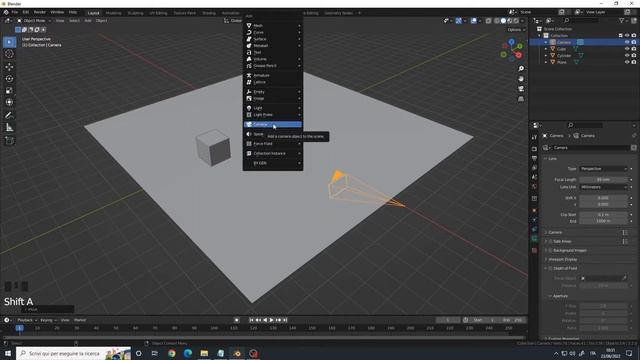Activate the Scale tool
Viewport: 640px width, 360px height.
[9, 90]
